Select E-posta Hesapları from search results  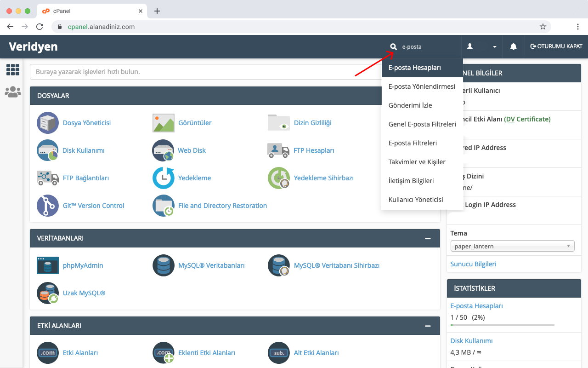[x=415, y=68]
